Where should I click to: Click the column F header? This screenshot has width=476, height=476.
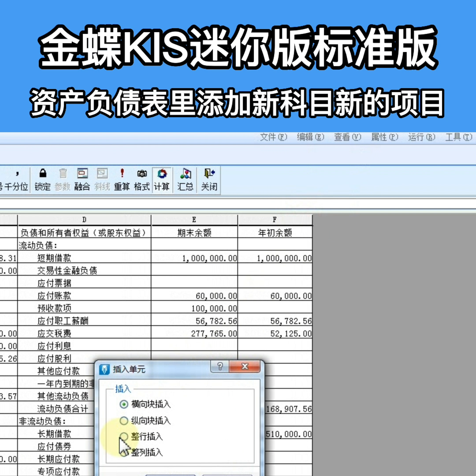pos(275,220)
